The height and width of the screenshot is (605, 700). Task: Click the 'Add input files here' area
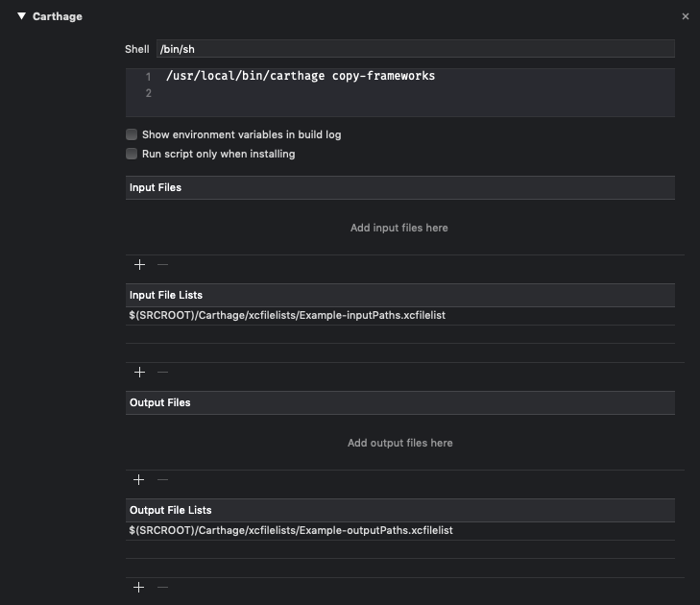pos(399,228)
